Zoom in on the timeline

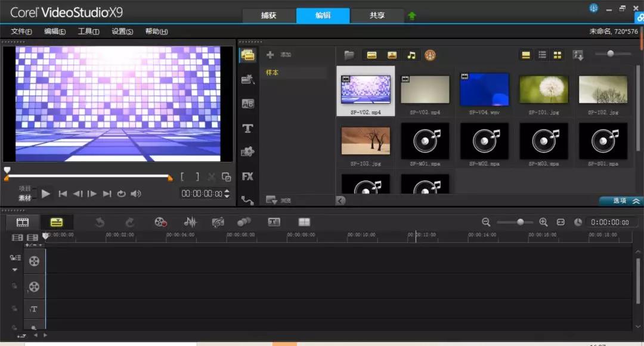(x=543, y=222)
